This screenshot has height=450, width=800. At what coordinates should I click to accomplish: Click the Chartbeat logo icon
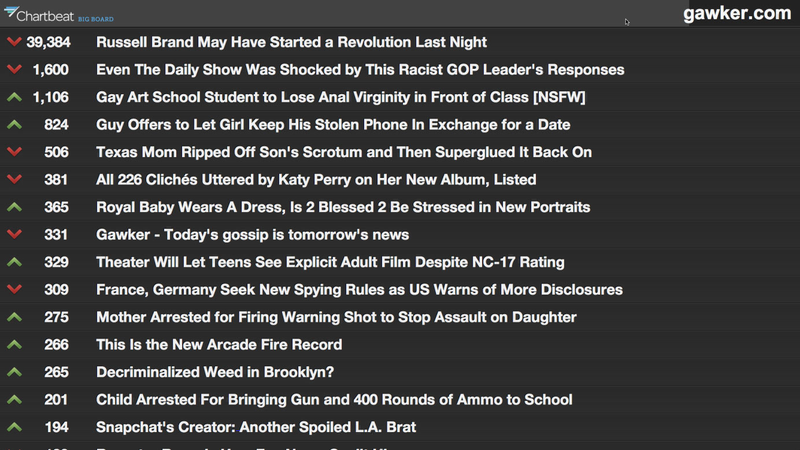12,12
